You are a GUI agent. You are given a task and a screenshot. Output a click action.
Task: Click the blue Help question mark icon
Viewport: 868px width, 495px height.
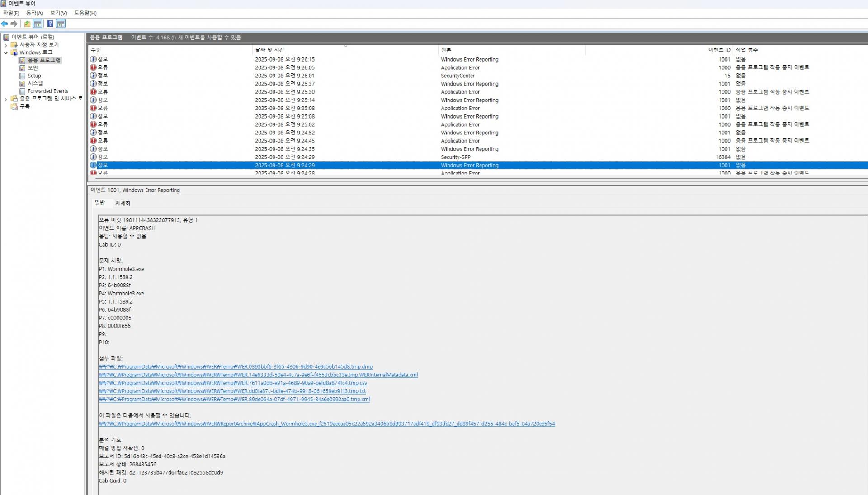50,24
